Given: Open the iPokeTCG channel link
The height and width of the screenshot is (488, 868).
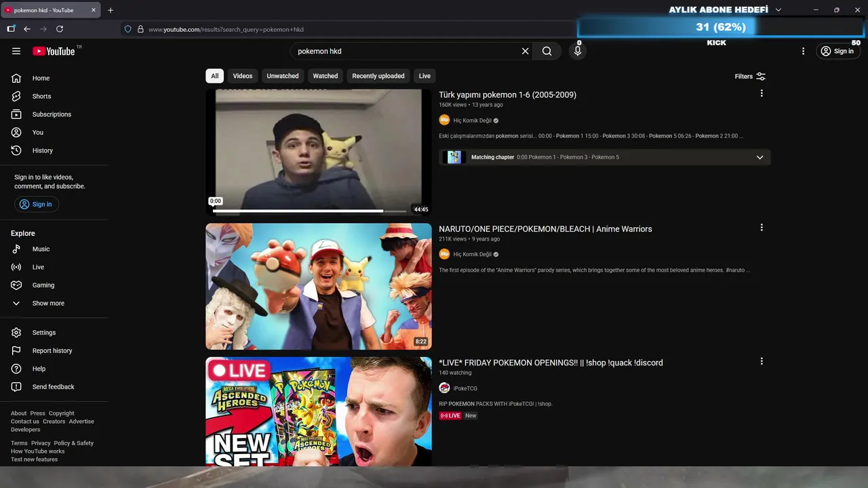Looking at the screenshot, I should click(465, 388).
